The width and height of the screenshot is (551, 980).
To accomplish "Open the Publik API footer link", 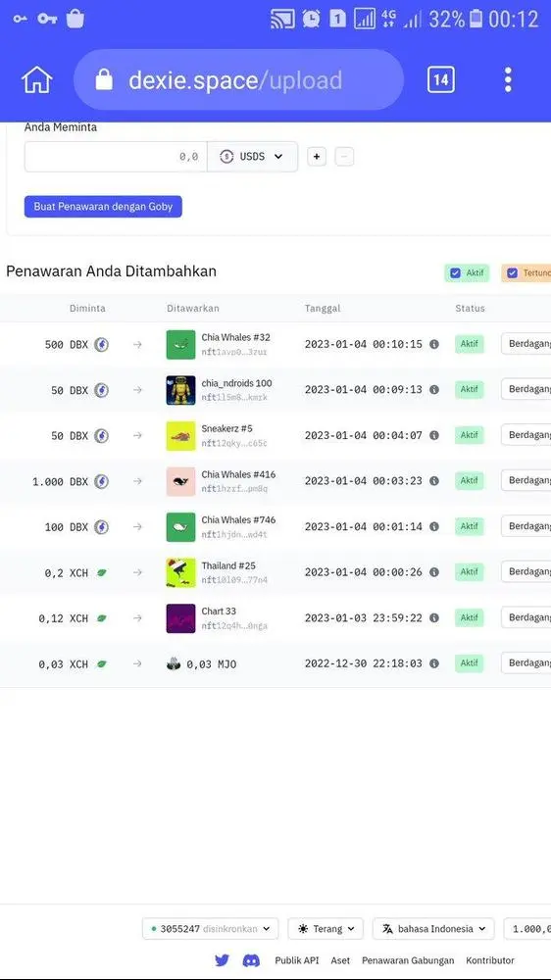I will [296, 960].
